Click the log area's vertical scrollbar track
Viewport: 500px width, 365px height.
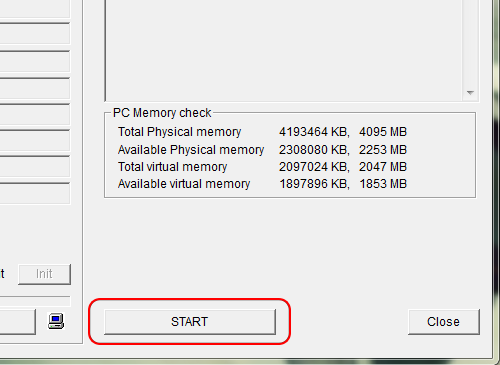(x=470, y=42)
